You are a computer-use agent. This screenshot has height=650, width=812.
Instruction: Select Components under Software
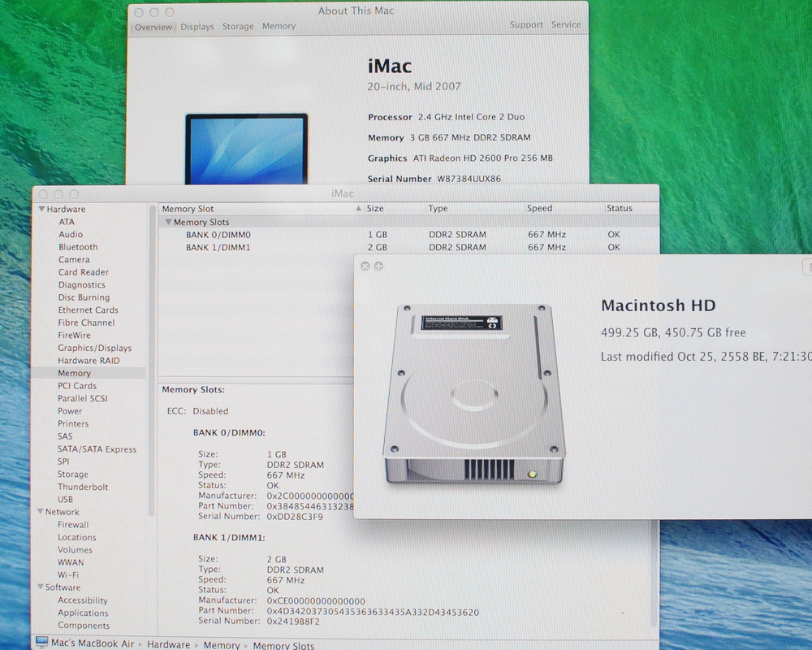(84, 626)
